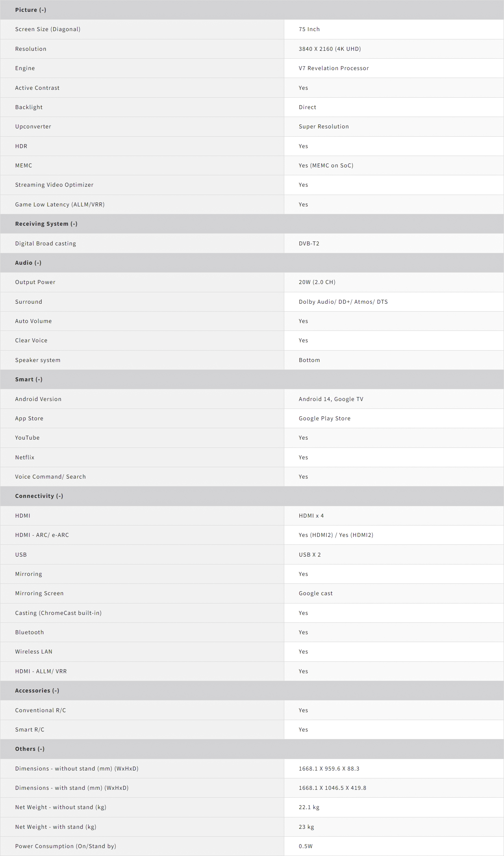Click the V7 Revelation Processor value
Image resolution: width=504 pixels, height=856 pixels.
click(x=334, y=68)
